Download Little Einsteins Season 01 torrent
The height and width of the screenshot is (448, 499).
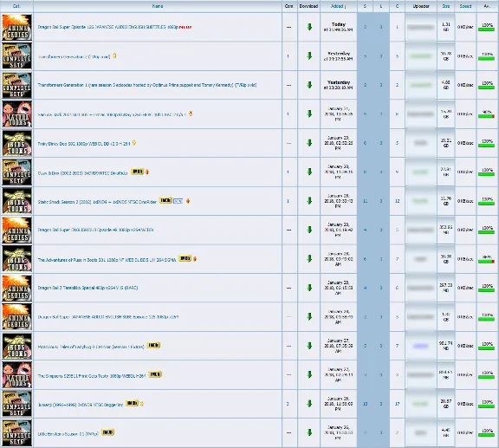309,432
